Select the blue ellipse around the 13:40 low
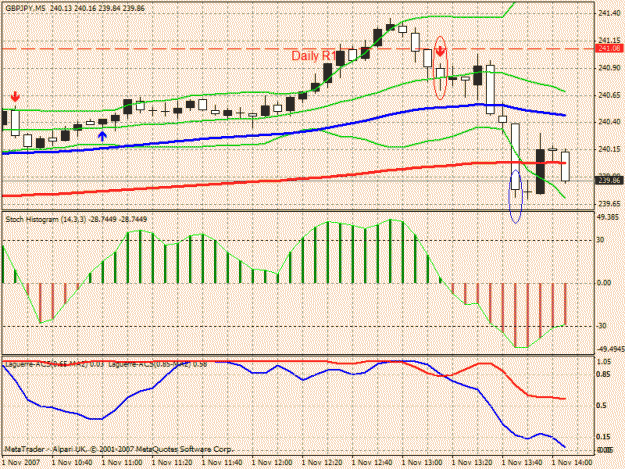The width and height of the screenshot is (625, 469). click(515, 196)
